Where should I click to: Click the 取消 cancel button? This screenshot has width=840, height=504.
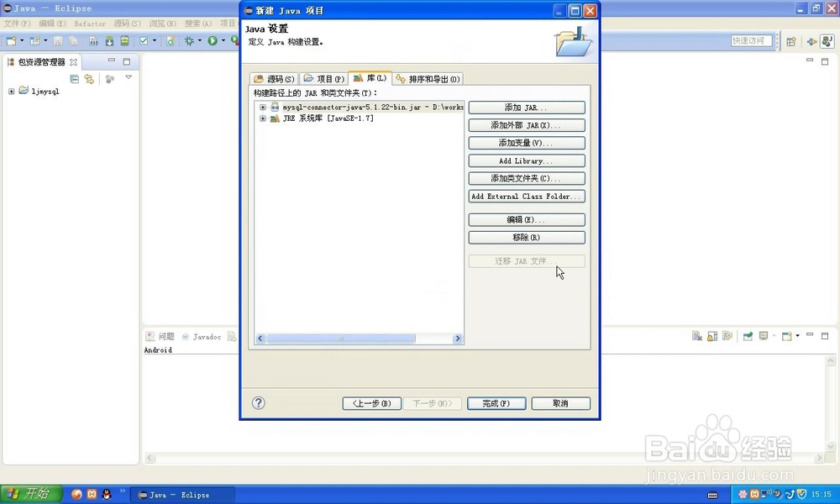click(561, 403)
